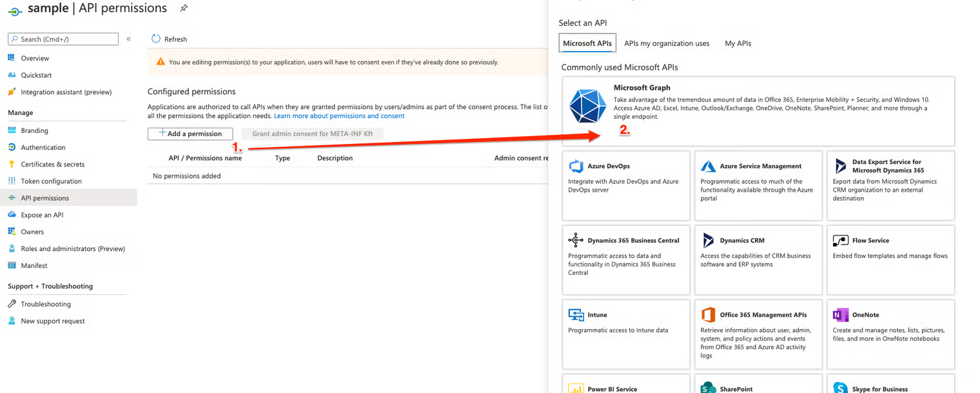Select the Dynamics CRM API icon
This screenshot has width=980, height=393.
coord(709,241)
